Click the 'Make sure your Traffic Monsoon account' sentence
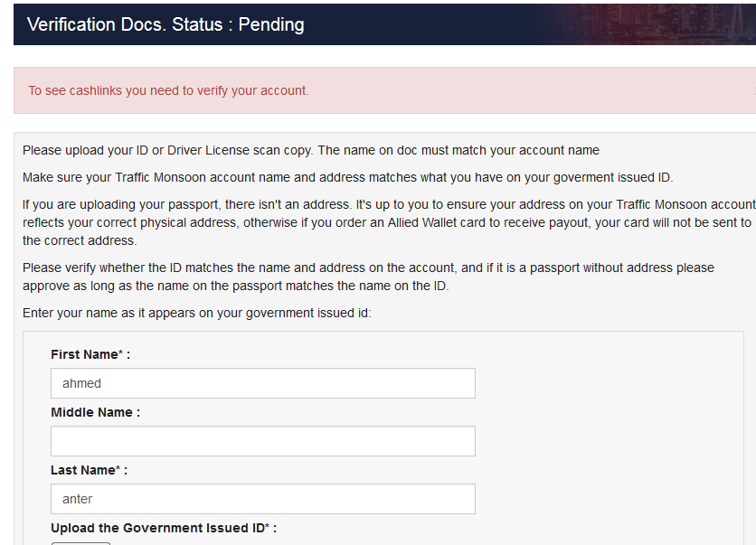This screenshot has height=545, width=756. tap(347, 177)
